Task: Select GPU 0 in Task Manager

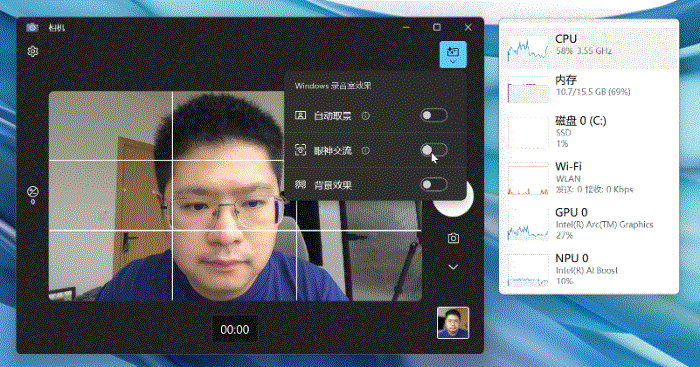Action: pos(589,224)
